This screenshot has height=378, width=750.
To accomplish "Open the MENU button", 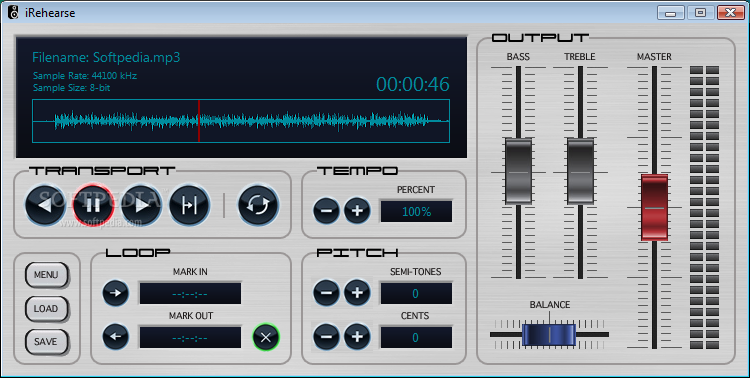I will click(x=46, y=275).
